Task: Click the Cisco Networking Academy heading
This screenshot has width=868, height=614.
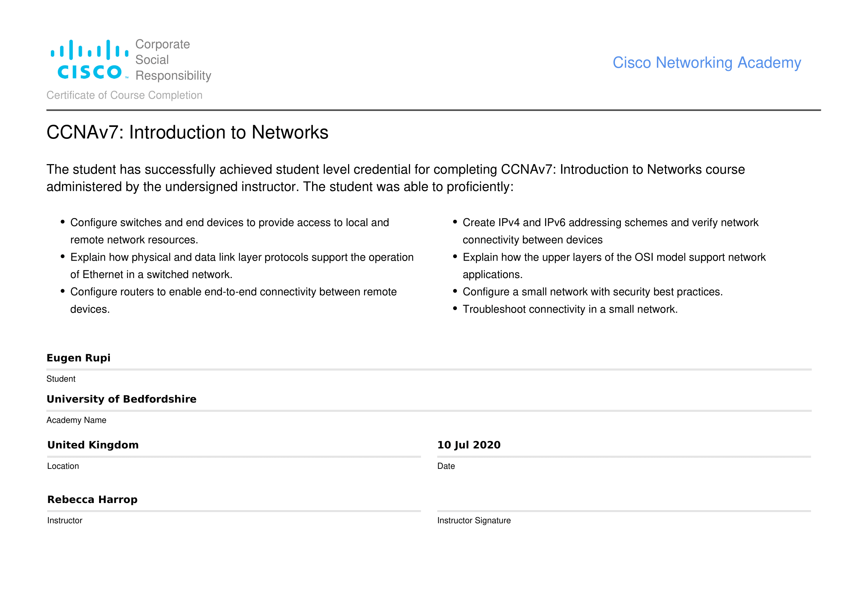Action: [706, 63]
